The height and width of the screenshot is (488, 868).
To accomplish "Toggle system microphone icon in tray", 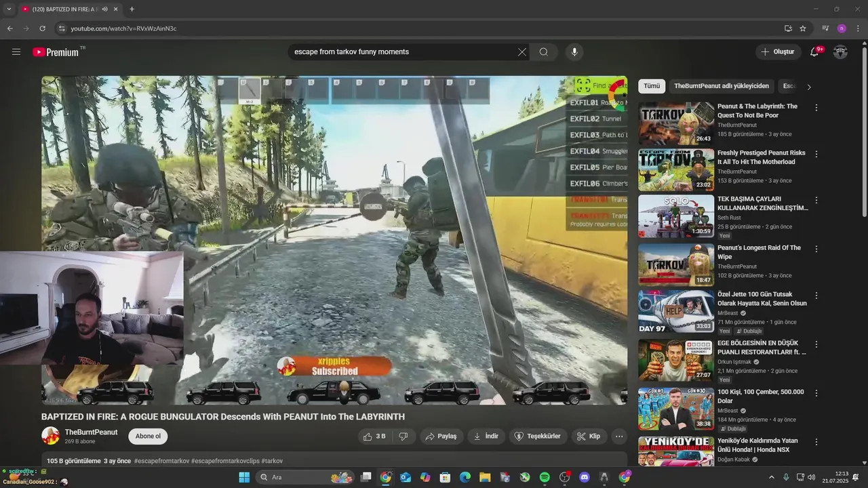I will point(786,477).
